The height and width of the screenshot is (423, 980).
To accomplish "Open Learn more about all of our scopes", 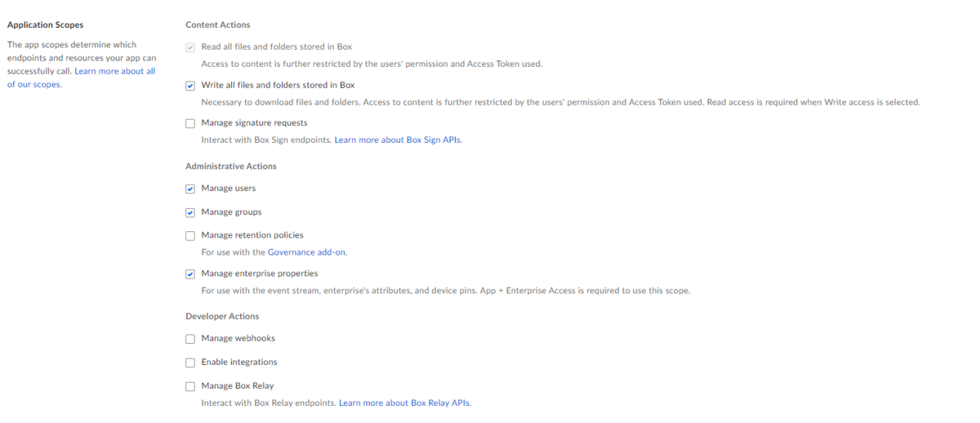I will [x=81, y=78].
